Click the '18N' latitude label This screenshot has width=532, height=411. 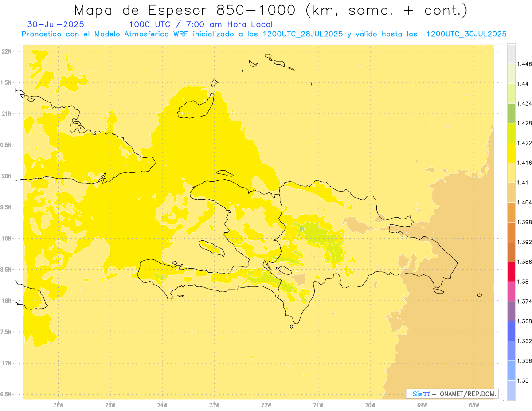point(8,301)
